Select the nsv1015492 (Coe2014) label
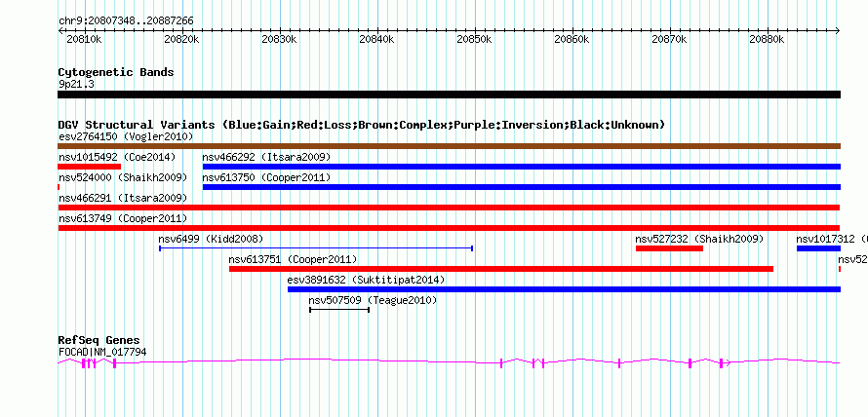 point(117,157)
